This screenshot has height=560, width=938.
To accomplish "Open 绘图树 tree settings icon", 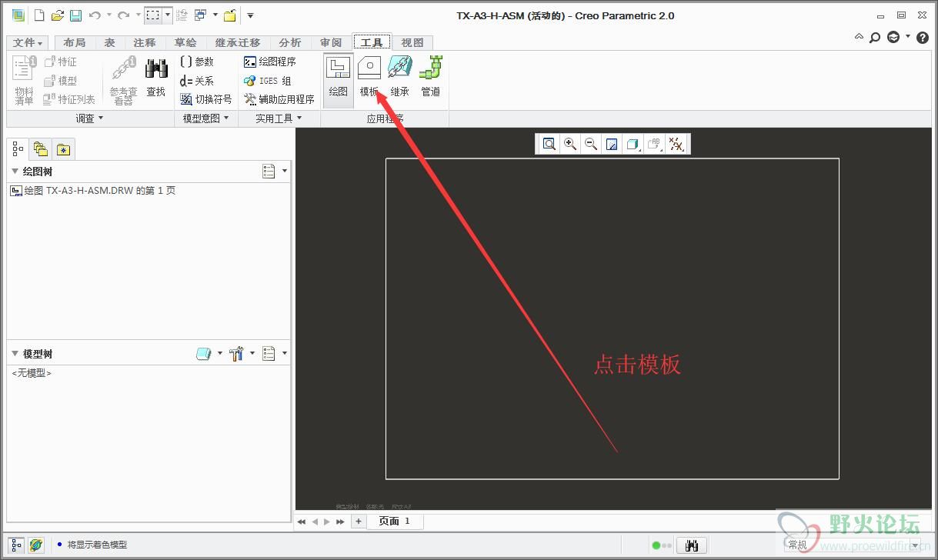I will [269, 172].
